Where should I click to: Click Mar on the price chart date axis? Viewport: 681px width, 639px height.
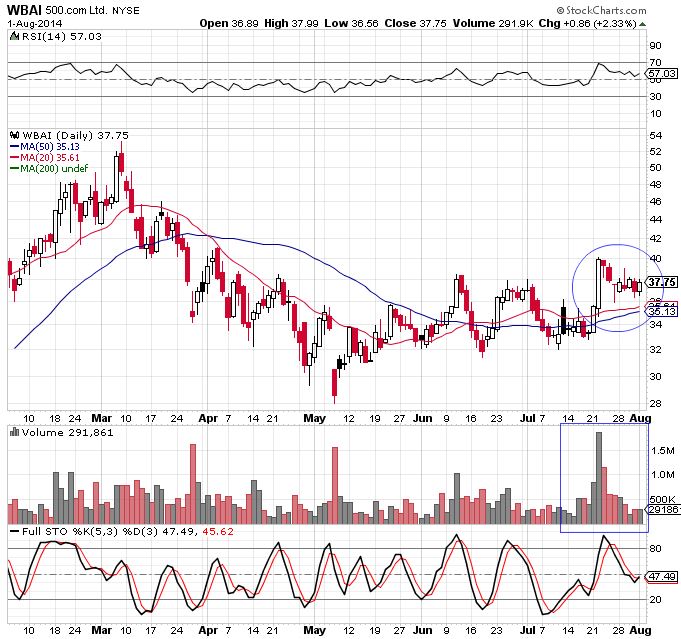(x=102, y=418)
